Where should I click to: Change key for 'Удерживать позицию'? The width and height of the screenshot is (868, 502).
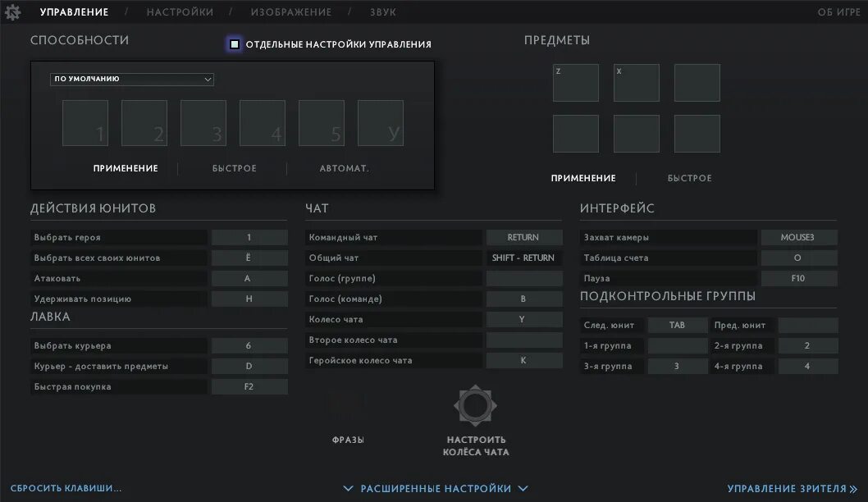click(x=249, y=299)
